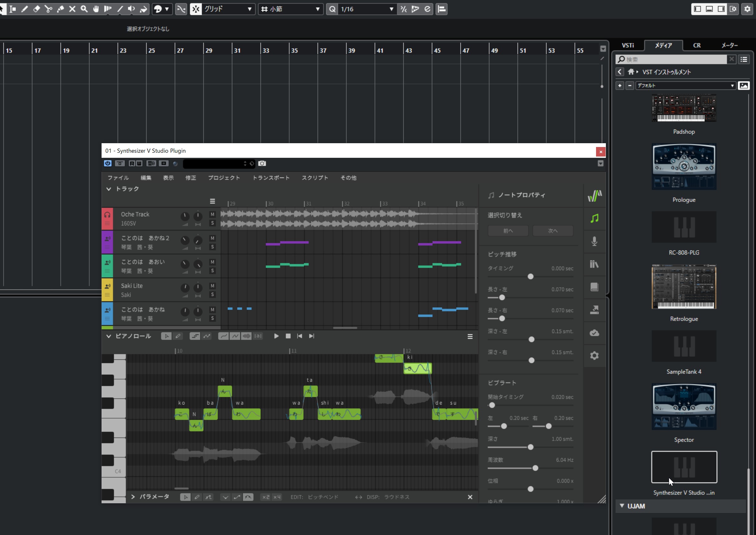Expand the パラメータ panel

(133, 497)
